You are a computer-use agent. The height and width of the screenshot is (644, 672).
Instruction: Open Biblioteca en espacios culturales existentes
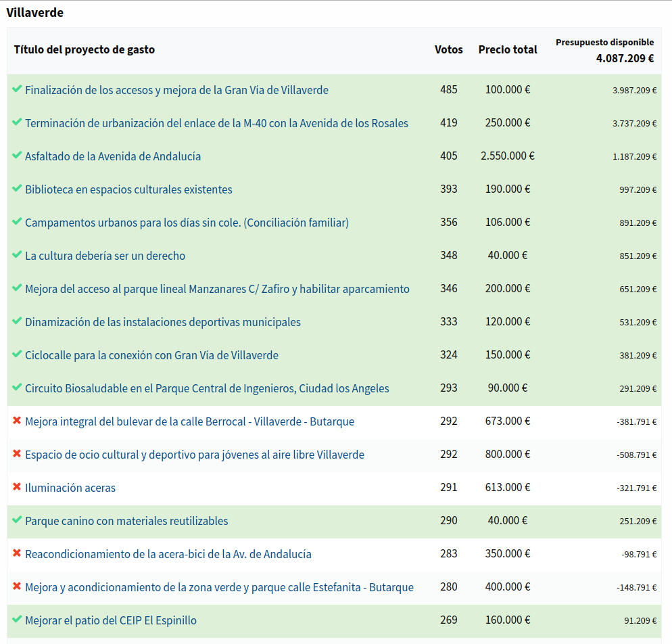point(128,189)
